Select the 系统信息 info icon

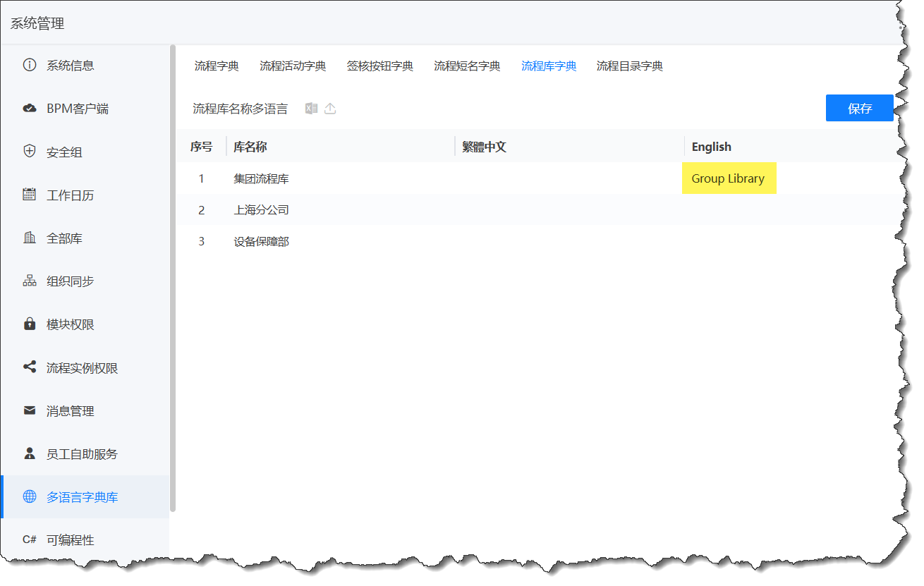[29, 64]
